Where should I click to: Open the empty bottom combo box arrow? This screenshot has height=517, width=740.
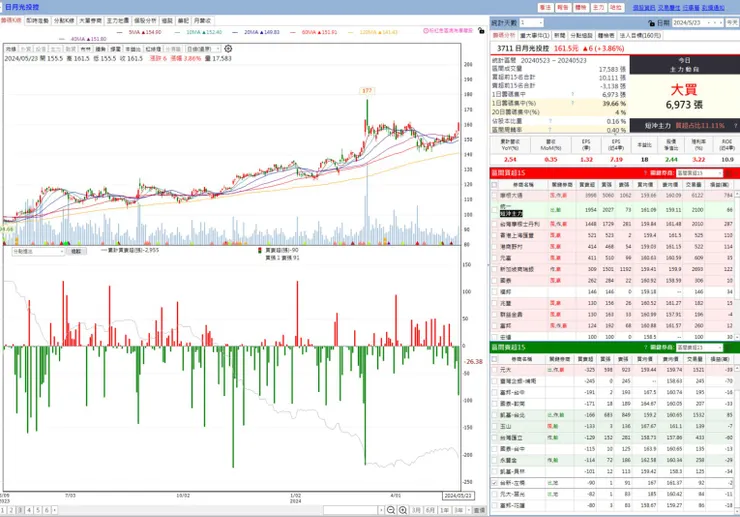coord(381,510)
